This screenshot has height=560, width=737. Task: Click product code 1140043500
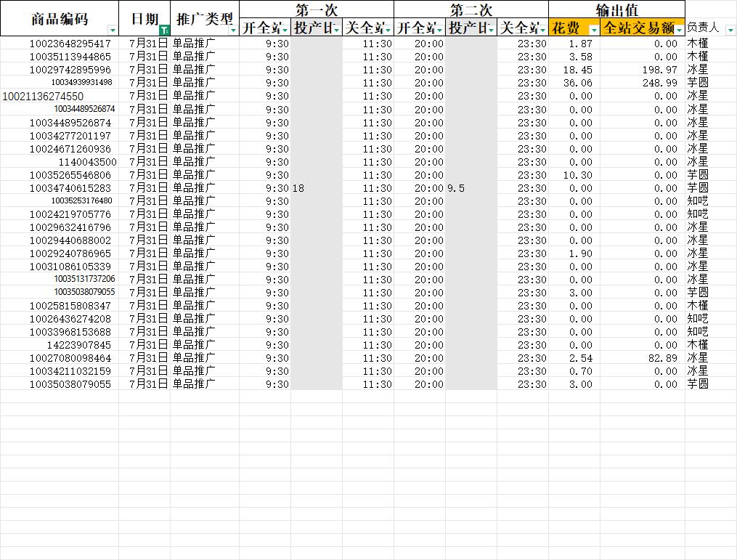click(87, 162)
